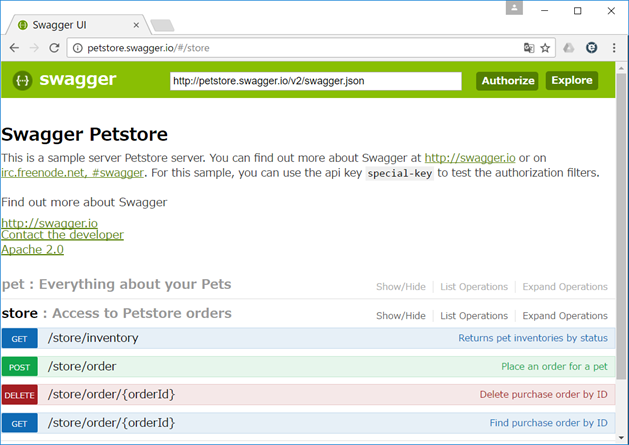The height and width of the screenshot is (445, 629).
Task: Open the Chrome three-dot menu
Action: click(614, 48)
